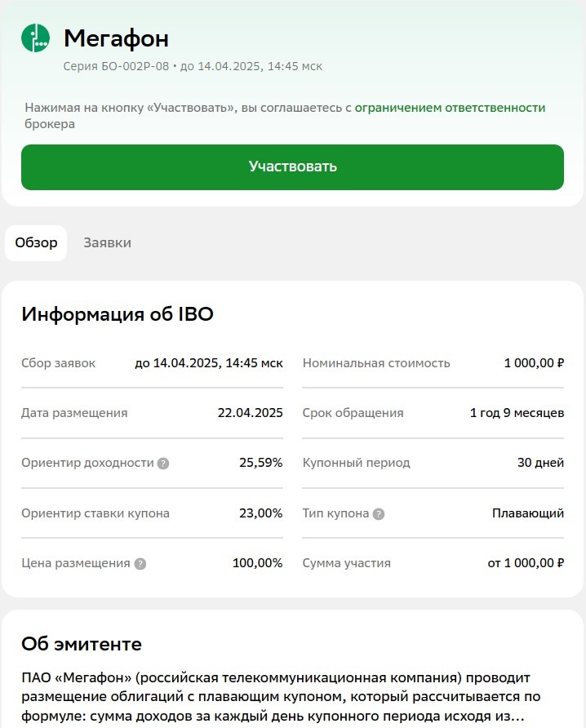Click the Мегафон title heading

pos(116,38)
